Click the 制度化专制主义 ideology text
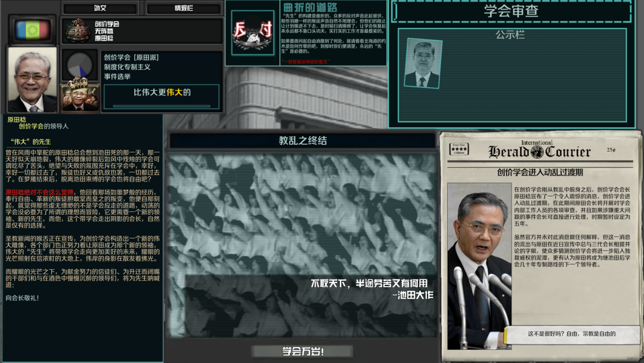Image resolution: width=644 pixels, height=363 pixels. (127, 67)
